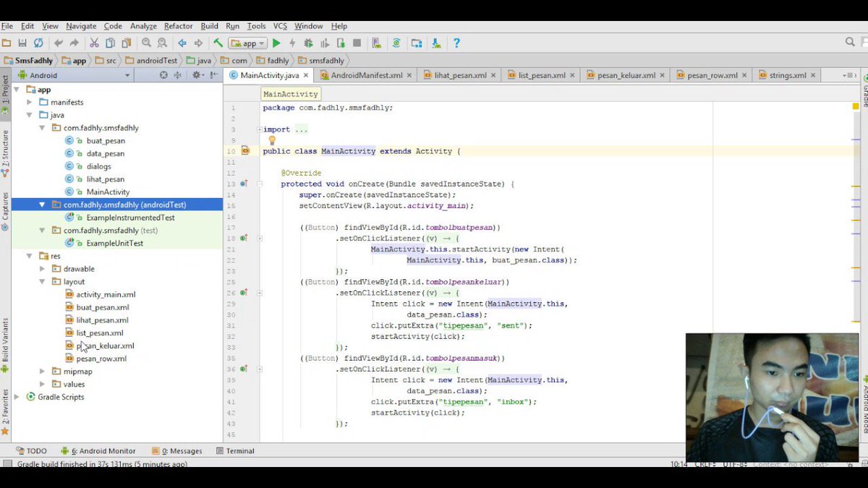Click the Stop square icon
The image size is (868, 488).
click(357, 43)
